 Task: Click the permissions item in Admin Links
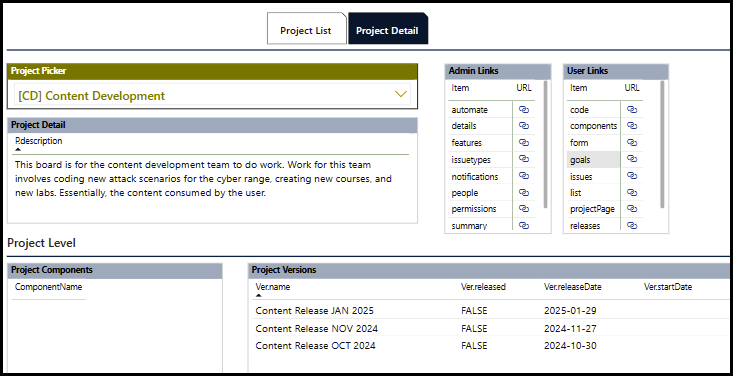pos(474,209)
